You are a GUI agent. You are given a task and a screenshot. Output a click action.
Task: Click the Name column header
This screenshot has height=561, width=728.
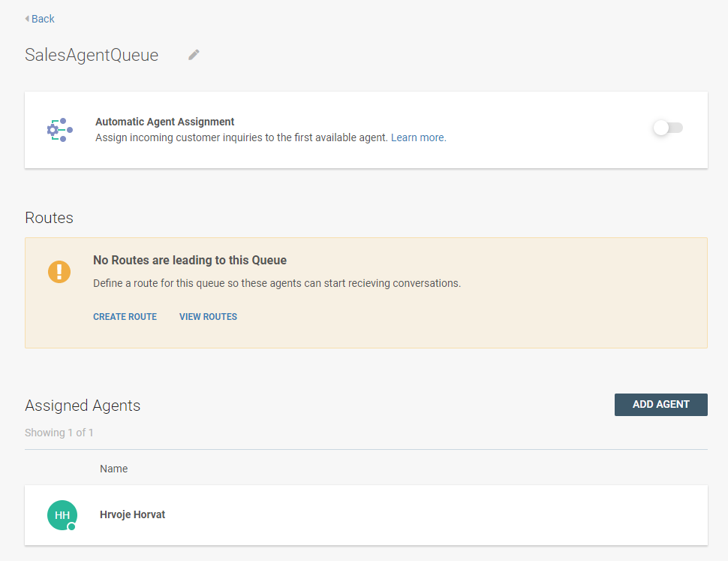114,469
